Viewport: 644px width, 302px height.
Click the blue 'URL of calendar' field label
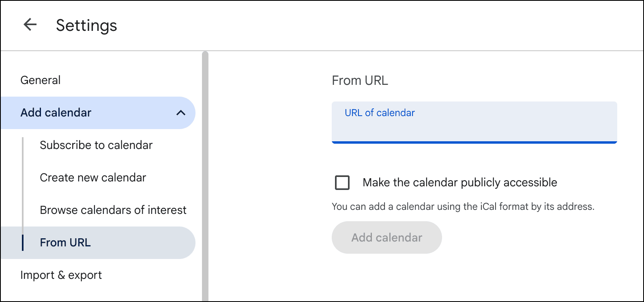[x=380, y=113]
